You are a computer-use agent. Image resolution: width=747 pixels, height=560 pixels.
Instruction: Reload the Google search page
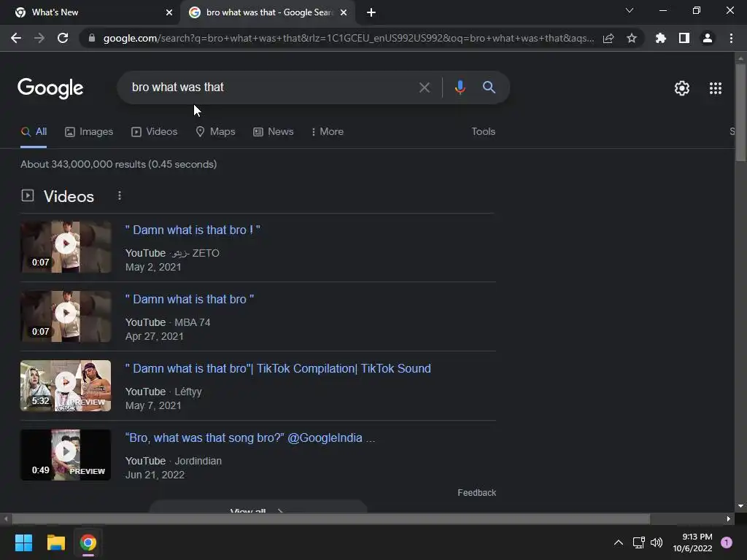point(63,38)
